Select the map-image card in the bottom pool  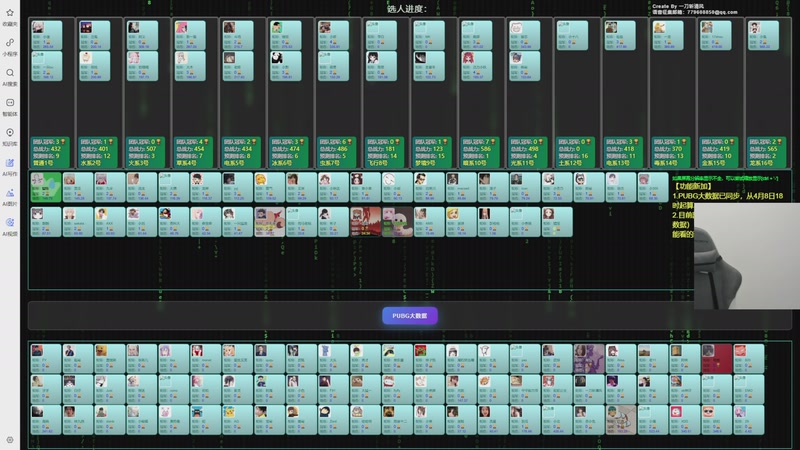[621, 420]
